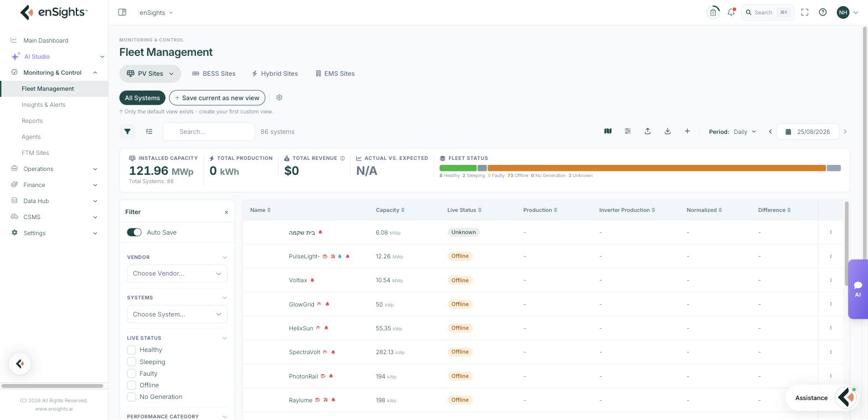868x420 pixels.
Task: Open table settings sliders icon
Action: pos(628,131)
